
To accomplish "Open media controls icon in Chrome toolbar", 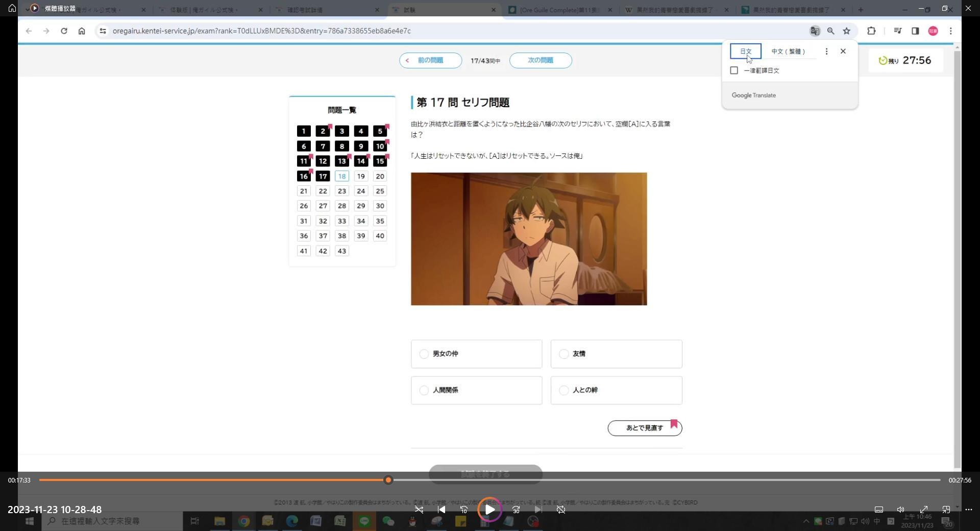I will [897, 31].
